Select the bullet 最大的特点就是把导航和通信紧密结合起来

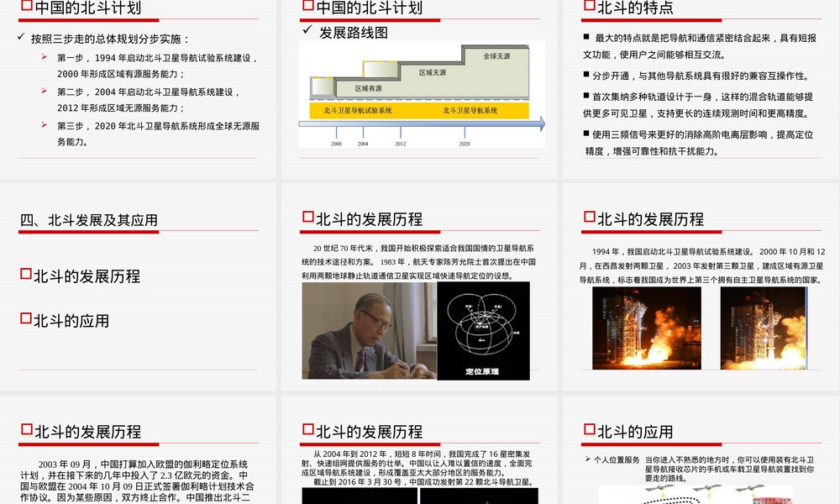(x=700, y=46)
